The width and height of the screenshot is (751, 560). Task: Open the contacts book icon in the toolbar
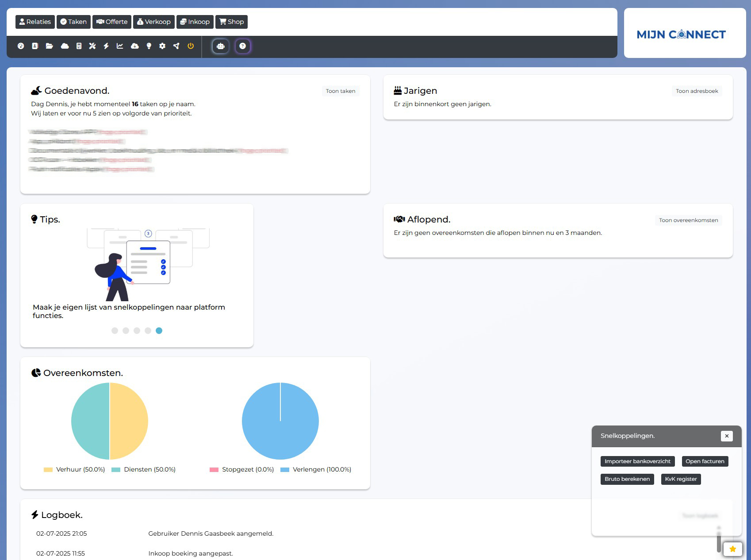35,46
